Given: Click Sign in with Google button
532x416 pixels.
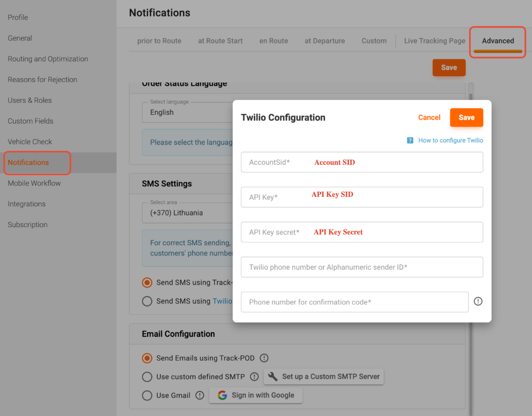Looking at the screenshot, I should pos(256,395).
